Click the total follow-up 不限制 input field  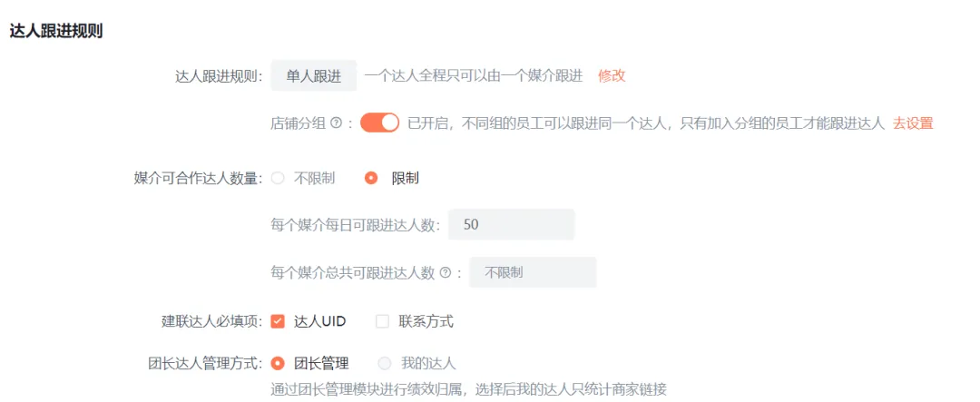(x=533, y=272)
